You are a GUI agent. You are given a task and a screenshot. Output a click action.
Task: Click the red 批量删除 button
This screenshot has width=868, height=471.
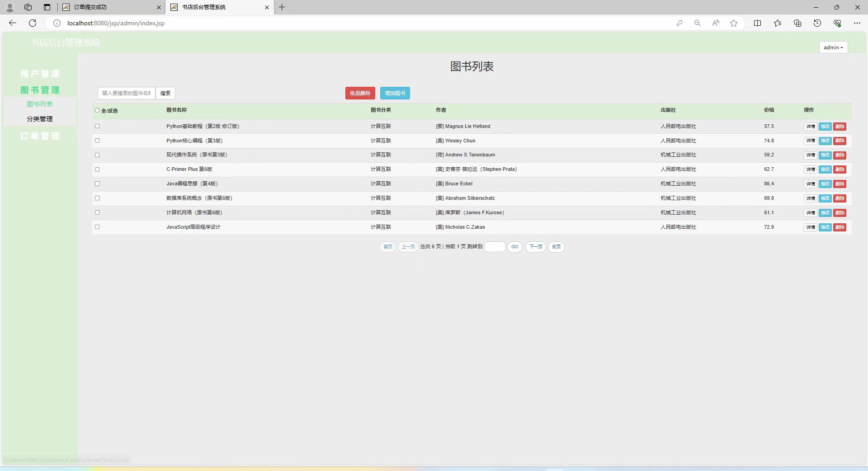[x=360, y=93]
